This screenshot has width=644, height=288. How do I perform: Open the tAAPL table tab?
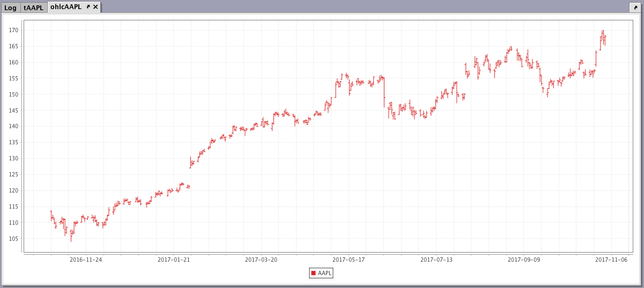33,8
